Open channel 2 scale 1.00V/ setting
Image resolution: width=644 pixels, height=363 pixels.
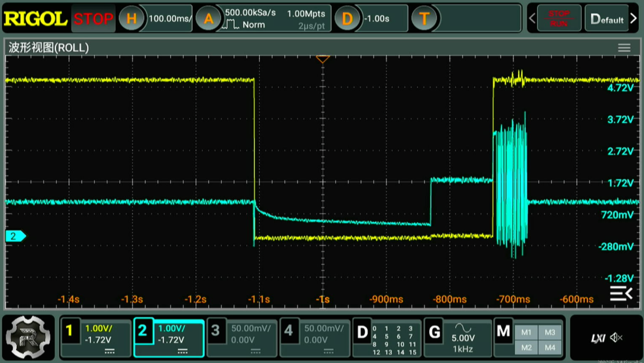172,328
